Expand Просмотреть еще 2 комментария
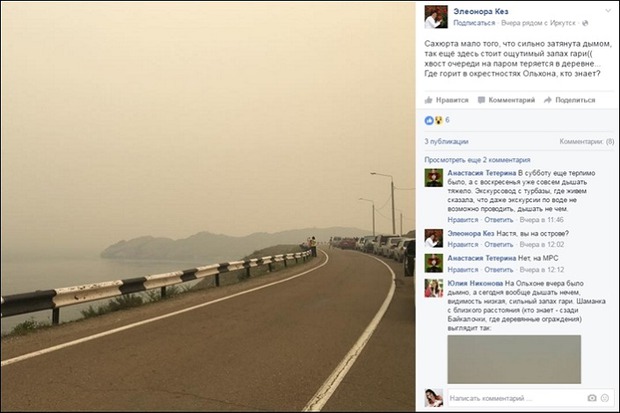Screen dimensions: 620x413 (477, 160)
